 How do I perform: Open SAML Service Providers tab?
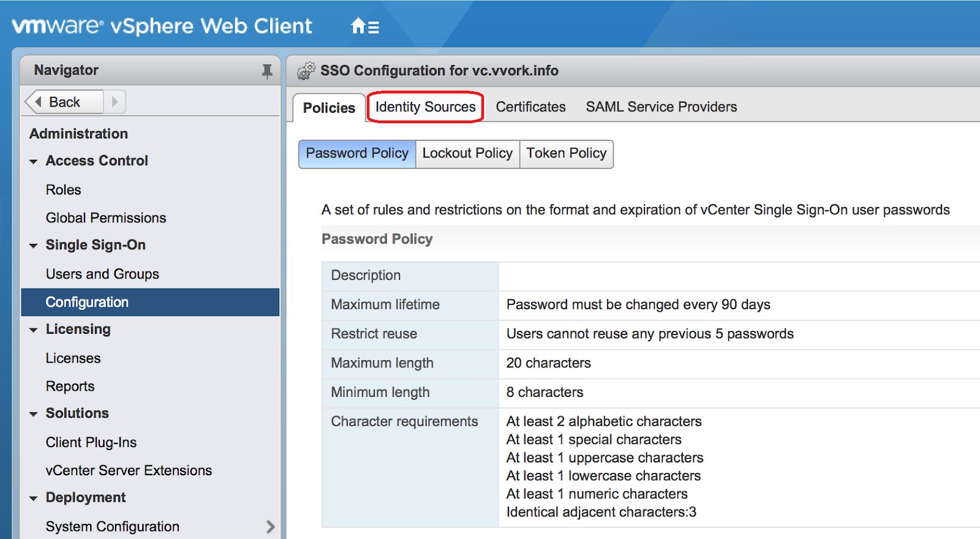(661, 107)
